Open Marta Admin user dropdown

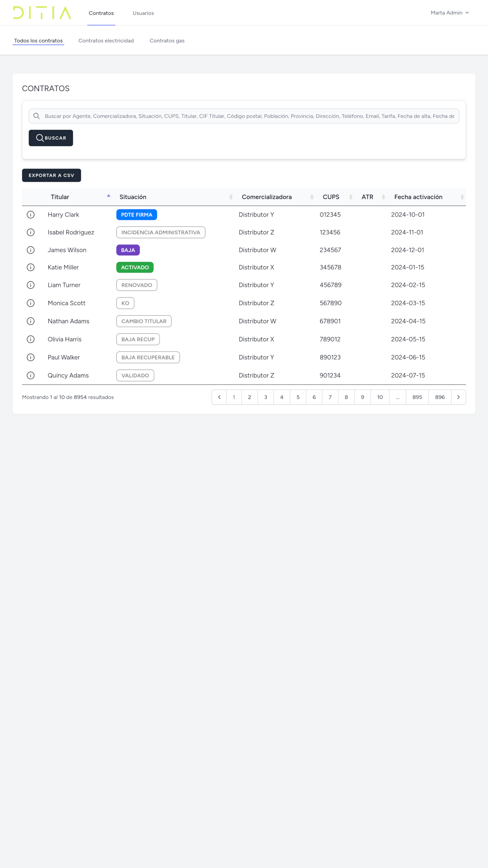click(x=449, y=13)
